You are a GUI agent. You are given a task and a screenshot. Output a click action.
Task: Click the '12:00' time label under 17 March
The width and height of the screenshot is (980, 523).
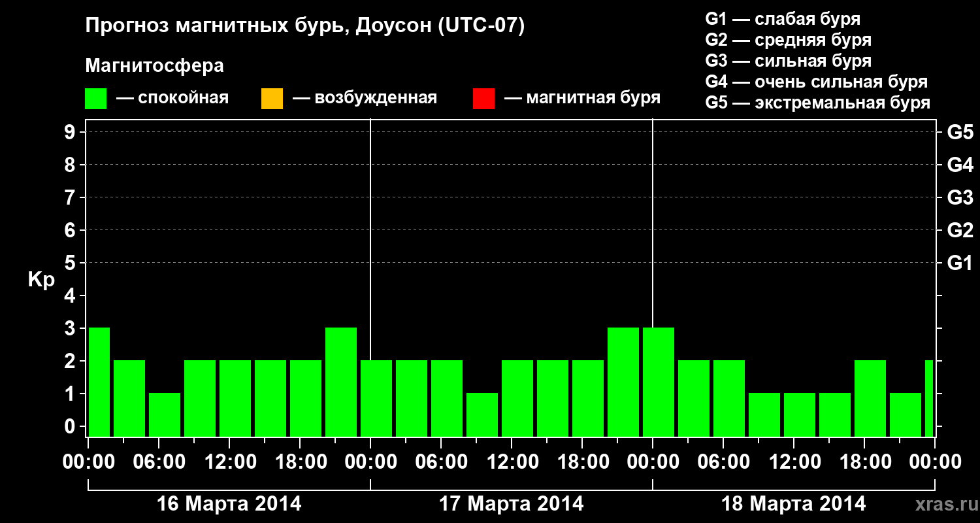point(512,462)
